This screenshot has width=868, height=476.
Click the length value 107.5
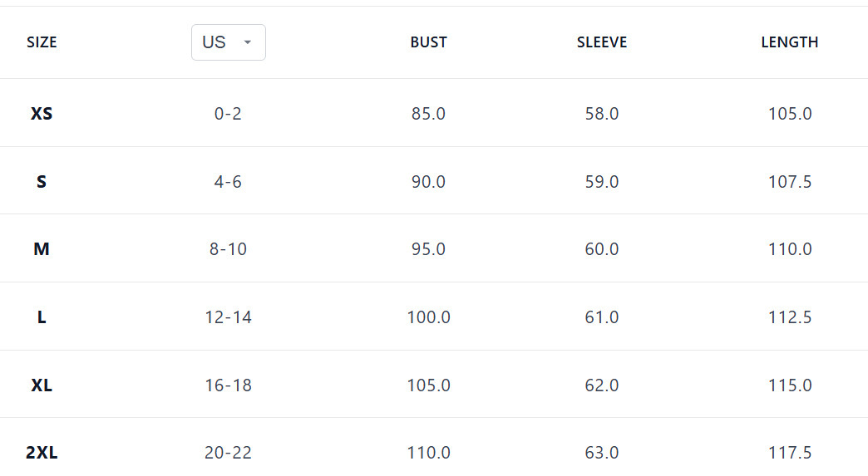[789, 182]
